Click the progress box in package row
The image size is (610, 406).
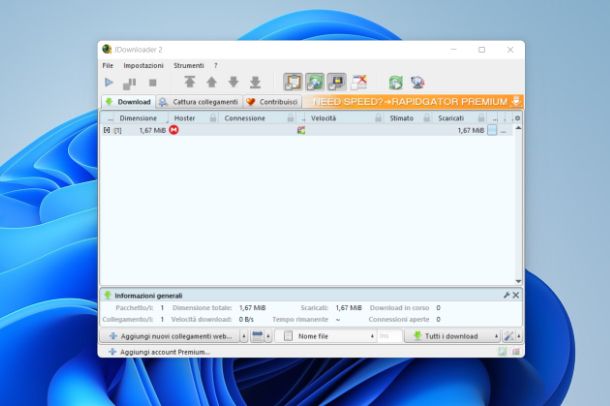pyautogui.click(x=492, y=130)
